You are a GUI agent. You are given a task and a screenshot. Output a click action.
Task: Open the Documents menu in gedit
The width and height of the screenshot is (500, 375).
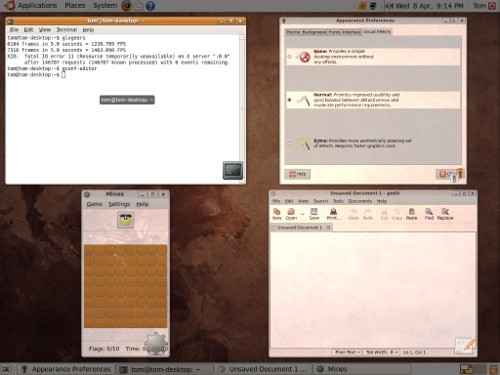tap(360, 201)
